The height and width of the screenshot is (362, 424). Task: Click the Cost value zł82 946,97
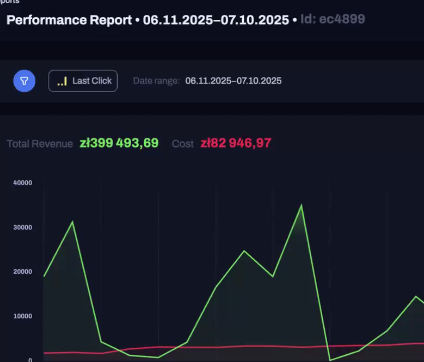[x=236, y=143]
